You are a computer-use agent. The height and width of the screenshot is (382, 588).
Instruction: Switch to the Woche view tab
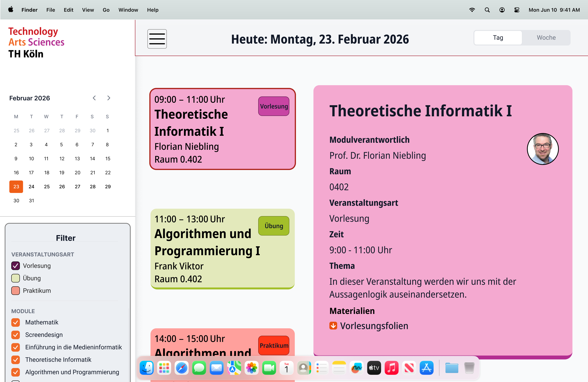(546, 38)
